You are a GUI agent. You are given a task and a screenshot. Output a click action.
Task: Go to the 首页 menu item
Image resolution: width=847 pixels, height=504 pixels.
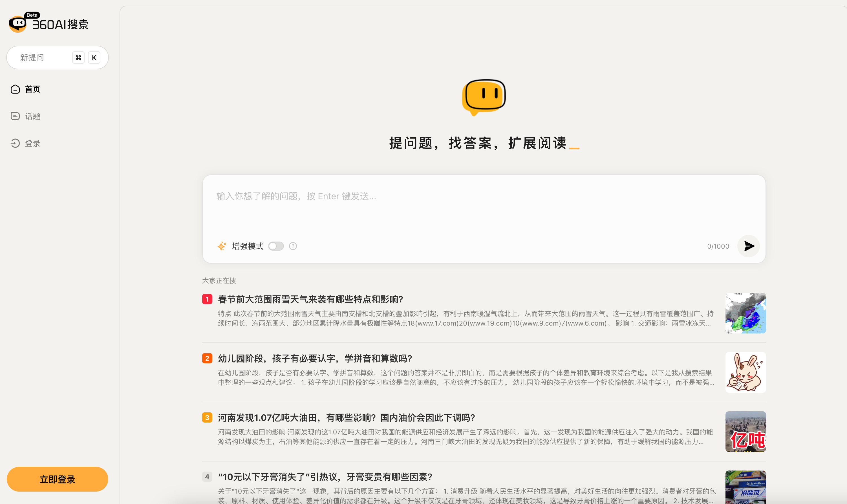(x=33, y=89)
